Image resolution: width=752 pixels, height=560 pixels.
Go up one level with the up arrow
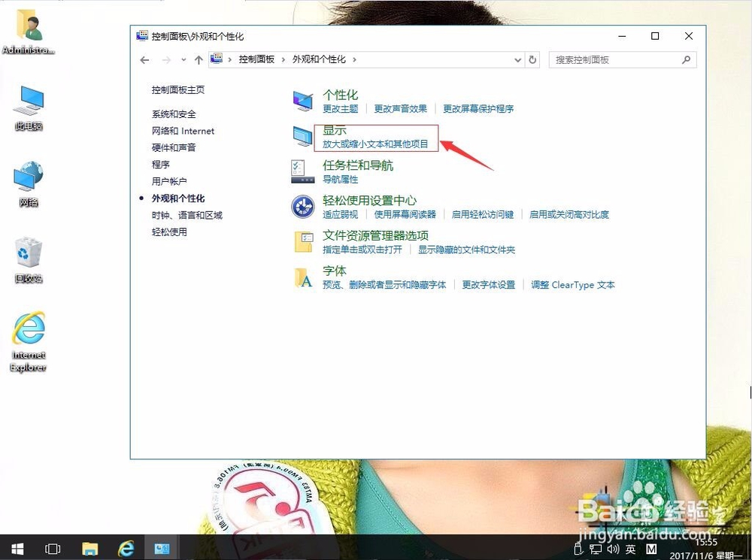click(199, 60)
